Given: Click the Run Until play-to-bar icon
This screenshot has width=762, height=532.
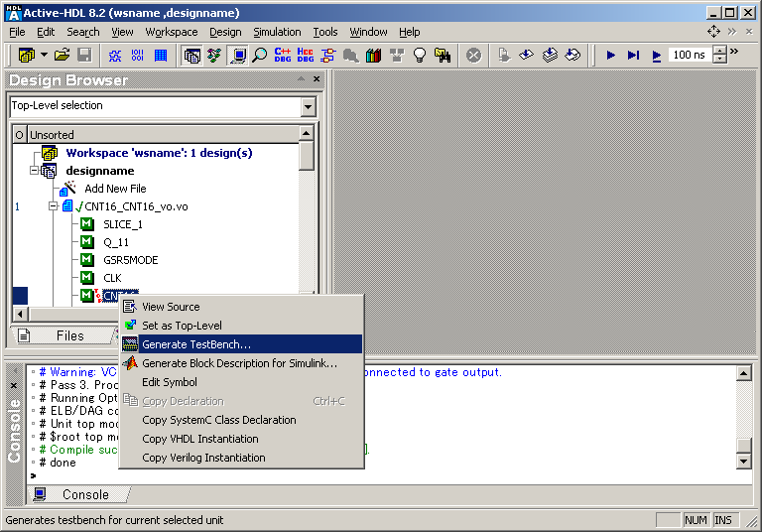Looking at the screenshot, I should 633,56.
